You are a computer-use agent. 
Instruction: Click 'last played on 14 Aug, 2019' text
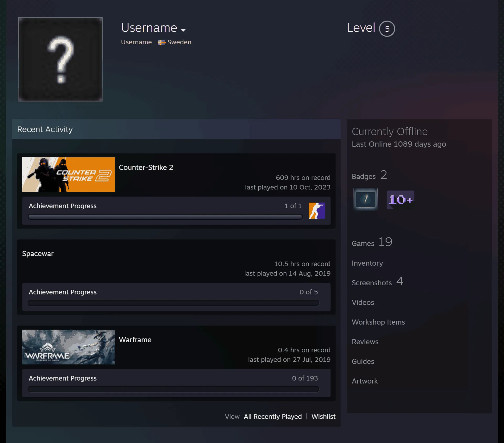coord(287,273)
